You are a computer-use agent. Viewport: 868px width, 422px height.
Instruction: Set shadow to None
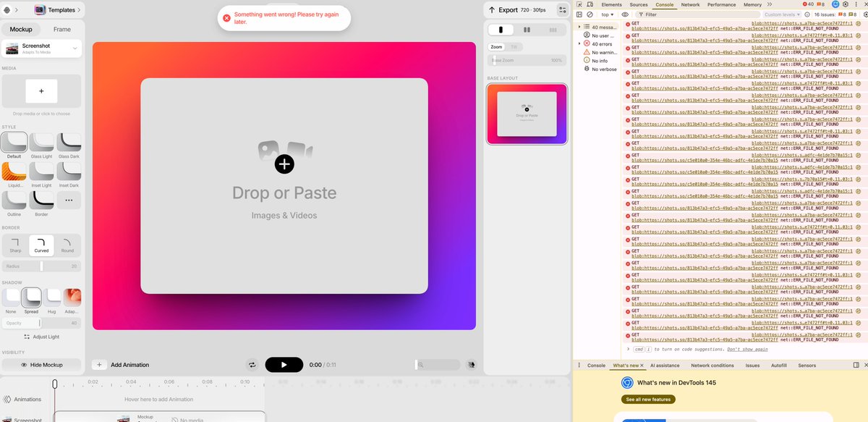tap(11, 298)
